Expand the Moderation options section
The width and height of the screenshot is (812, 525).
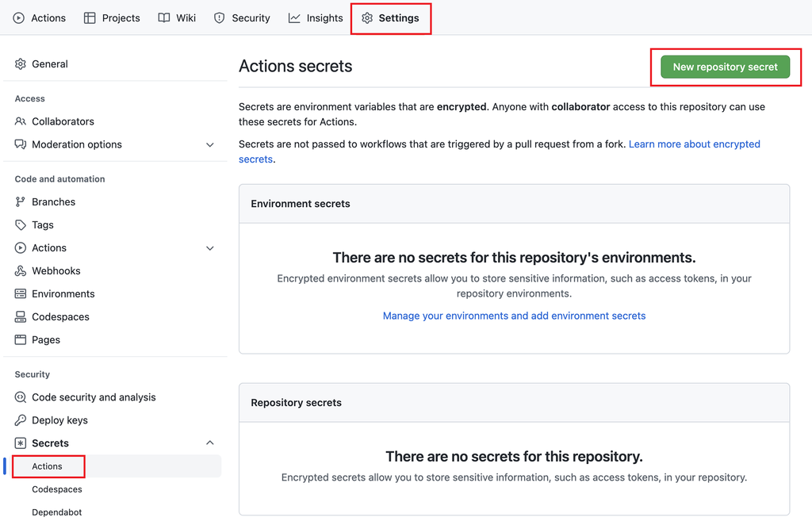tap(209, 144)
